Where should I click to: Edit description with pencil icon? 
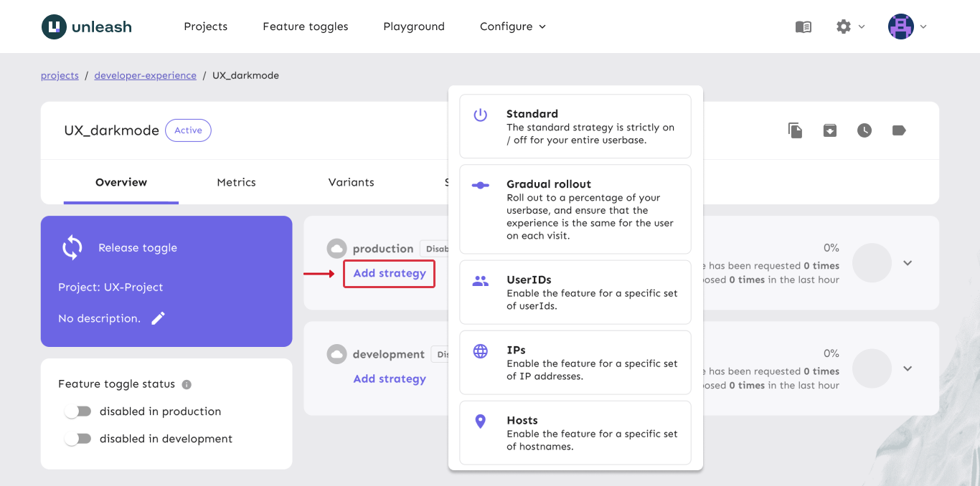click(159, 318)
